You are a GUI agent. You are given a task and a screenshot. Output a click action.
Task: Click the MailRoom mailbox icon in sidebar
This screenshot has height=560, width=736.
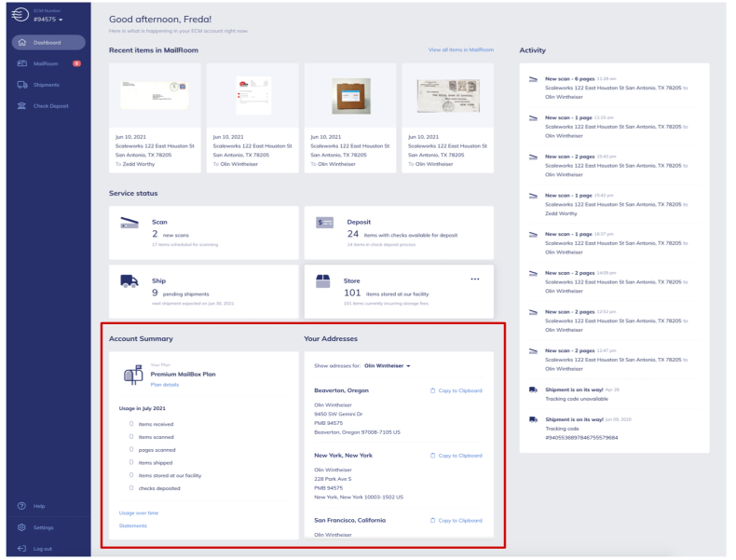click(21, 63)
